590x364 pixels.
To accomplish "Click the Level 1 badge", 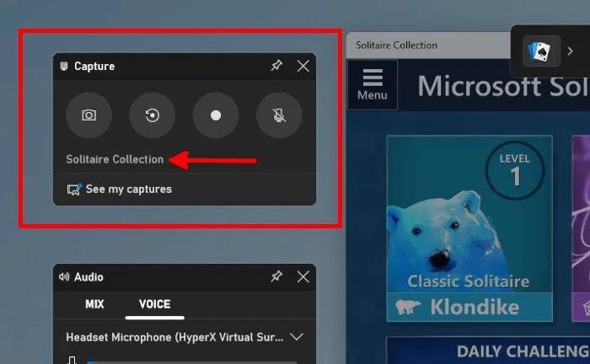I will coord(515,170).
